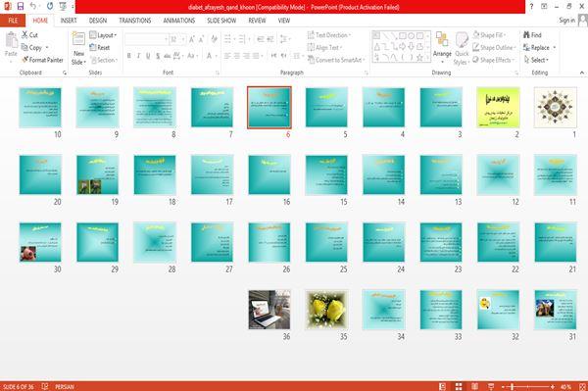Screen dimensions: 588x391
Task: Open the Section dropdown
Action: coord(104,60)
